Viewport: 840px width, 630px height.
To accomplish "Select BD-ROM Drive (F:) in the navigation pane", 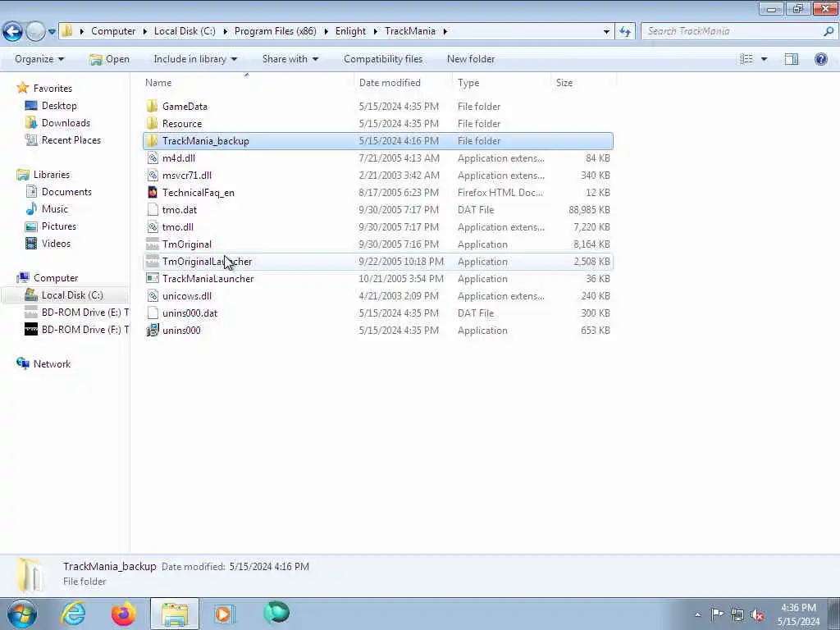I will [x=84, y=330].
